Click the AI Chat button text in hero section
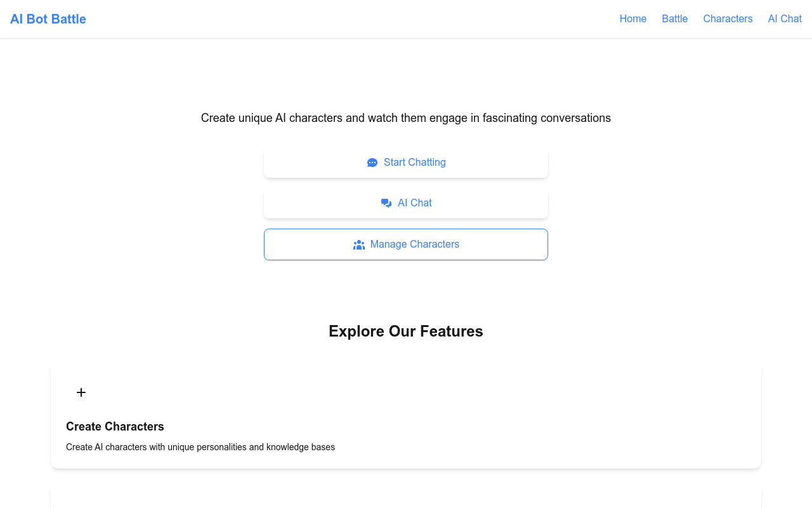 [x=415, y=203]
